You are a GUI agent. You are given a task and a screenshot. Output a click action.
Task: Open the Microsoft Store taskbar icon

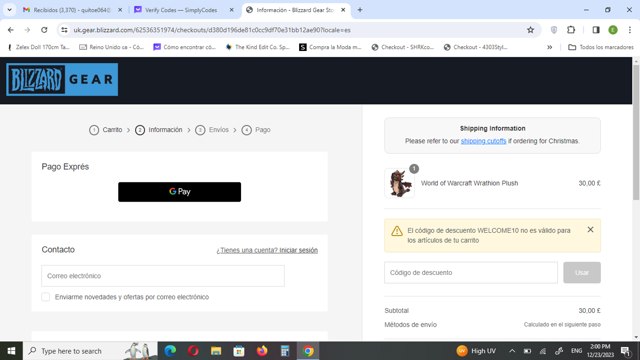pos(239,351)
